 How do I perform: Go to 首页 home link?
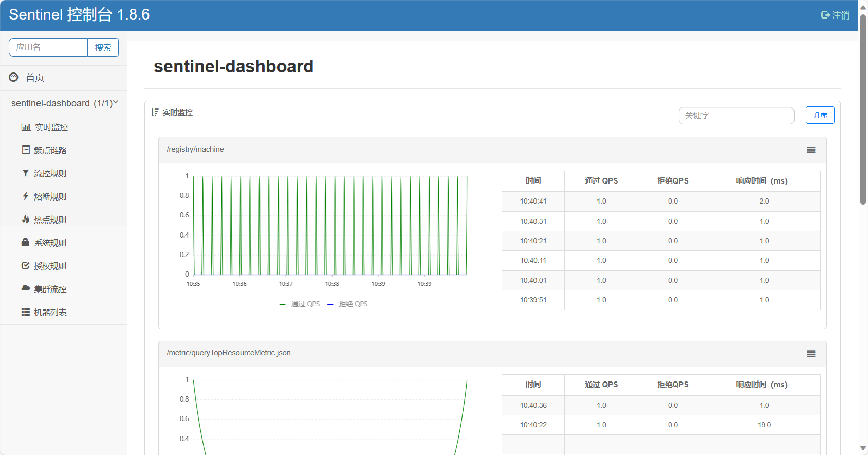click(x=35, y=78)
